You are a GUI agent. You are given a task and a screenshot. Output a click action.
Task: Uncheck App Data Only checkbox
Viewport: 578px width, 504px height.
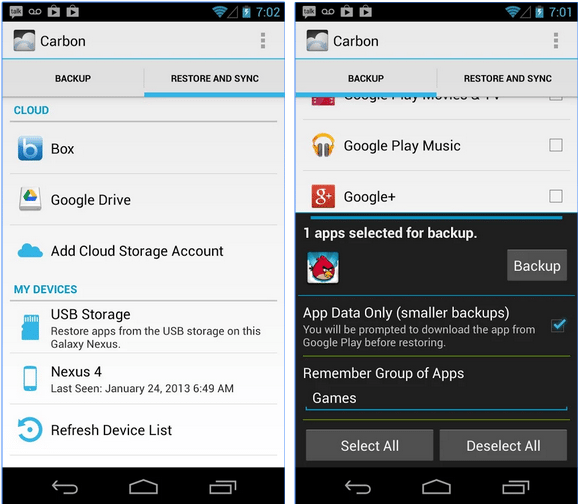coord(558,325)
